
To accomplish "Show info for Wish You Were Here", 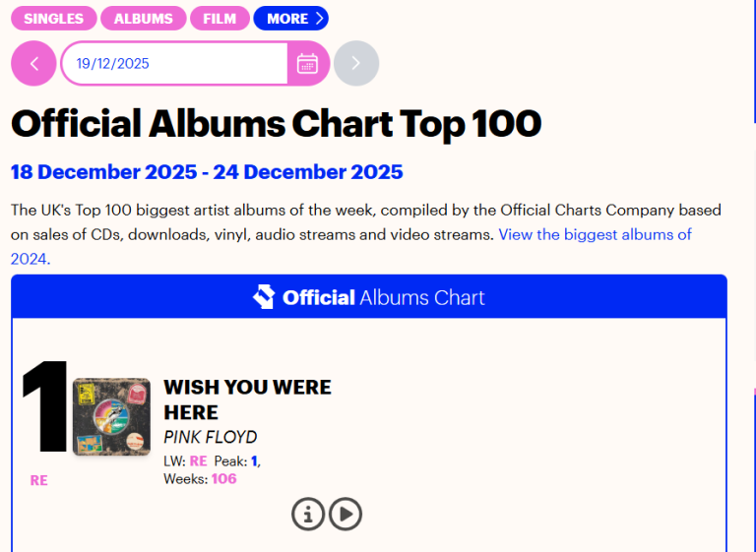I will tap(308, 513).
